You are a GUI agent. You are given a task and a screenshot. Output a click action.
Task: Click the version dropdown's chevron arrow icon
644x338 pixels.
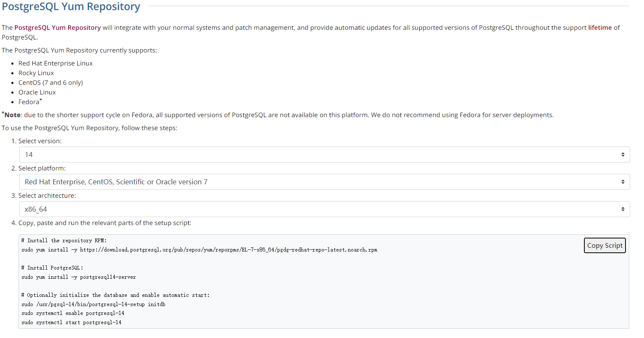tap(623, 154)
